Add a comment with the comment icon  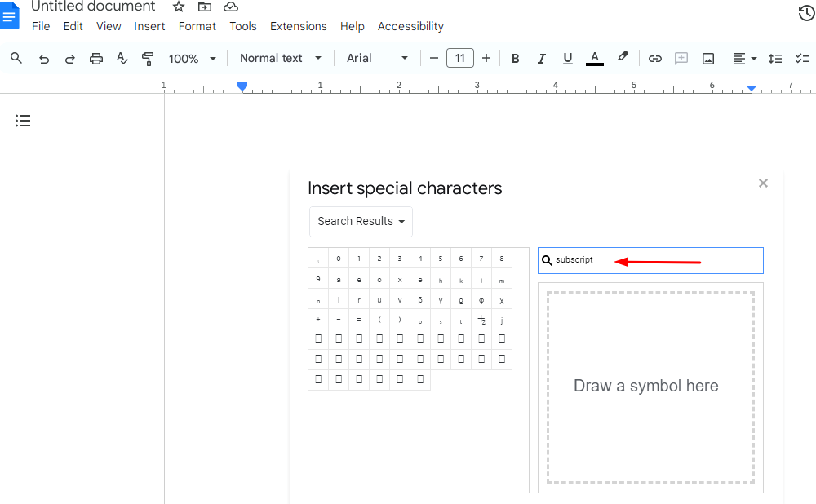681,58
